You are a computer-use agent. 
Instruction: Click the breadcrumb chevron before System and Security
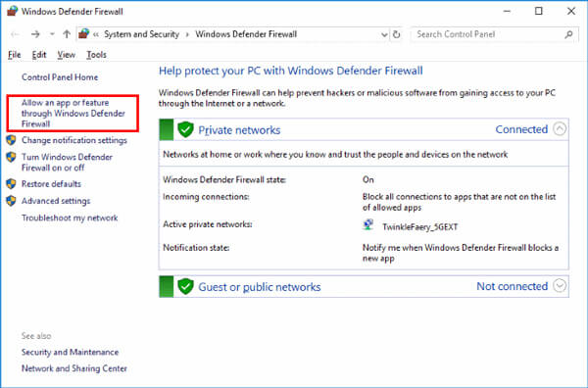click(x=96, y=34)
